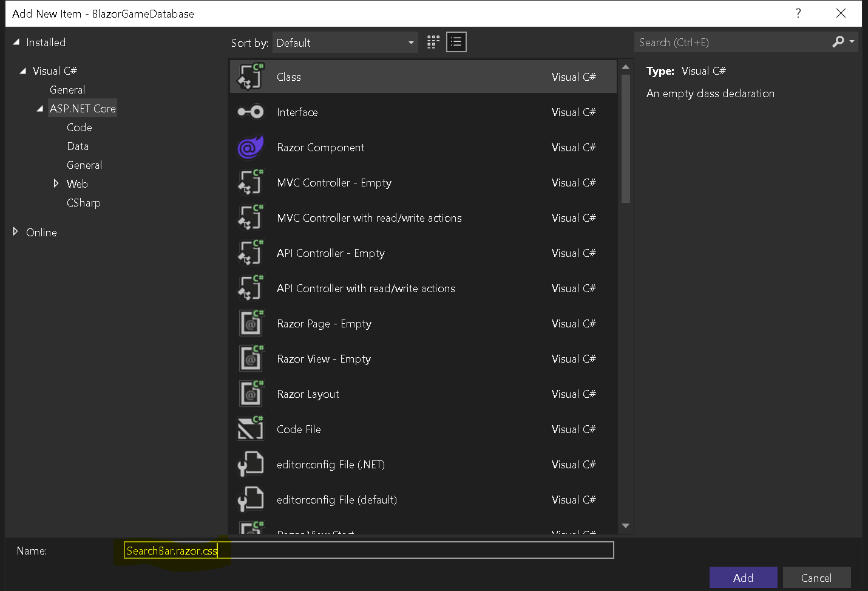Image resolution: width=868 pixels, height=591 pixels.
Task: Click the Cancel button
Action: click(816, 578)
